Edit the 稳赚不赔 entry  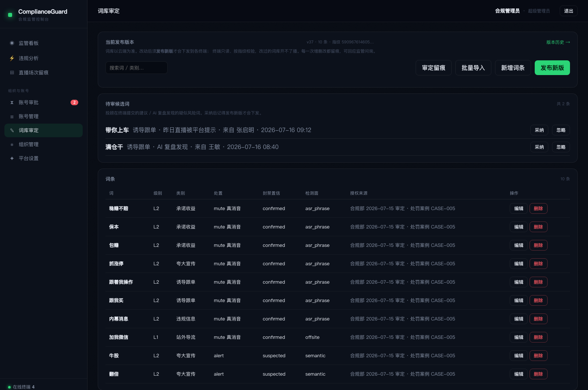pyautogui.click(x=519, y=208)
